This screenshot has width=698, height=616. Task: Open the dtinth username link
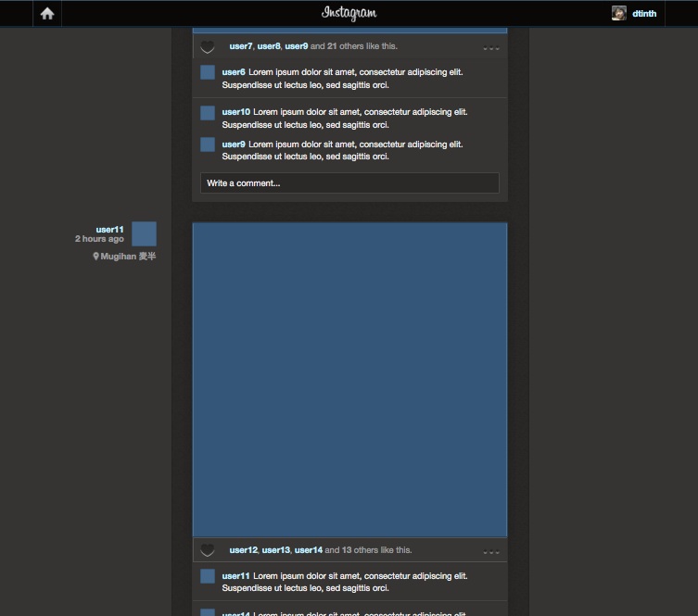pos(643,14)
